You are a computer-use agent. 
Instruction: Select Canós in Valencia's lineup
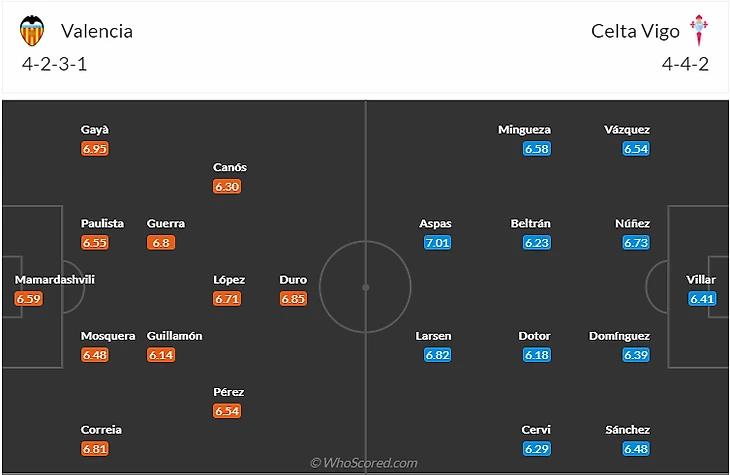point(230,167)
